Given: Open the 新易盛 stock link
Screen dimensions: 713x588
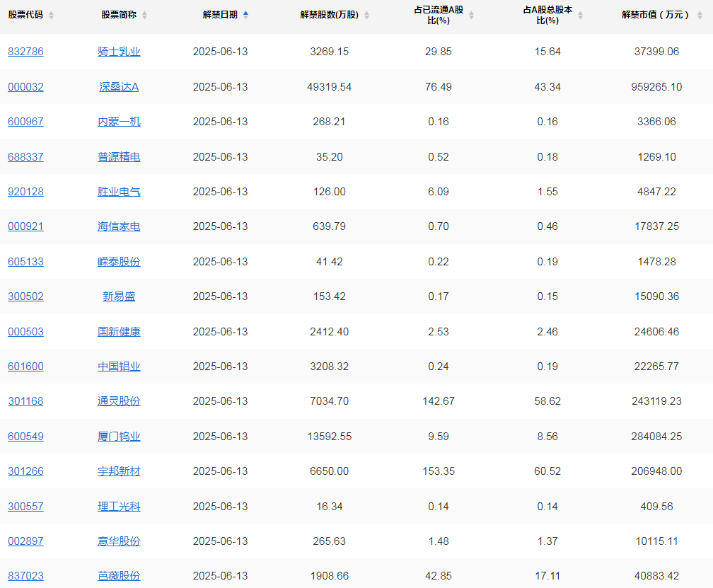Looking at the screenshot, I should (x=119, y=296).
